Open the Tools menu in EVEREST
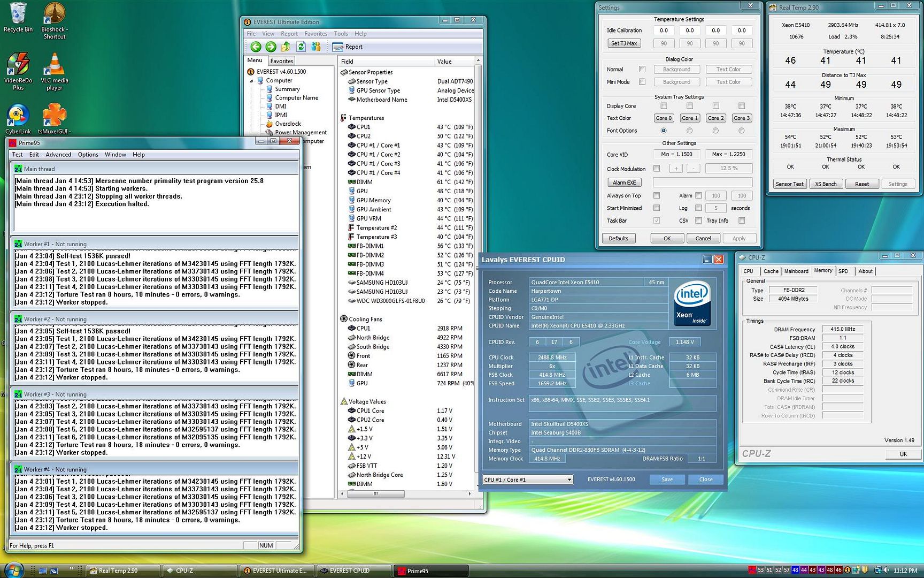The width and height of the screenshot is (924, 578). click(x=341, y=34)
